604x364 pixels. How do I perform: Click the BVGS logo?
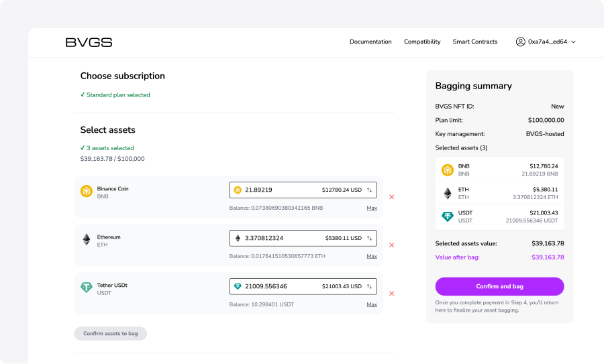[89, 42]
